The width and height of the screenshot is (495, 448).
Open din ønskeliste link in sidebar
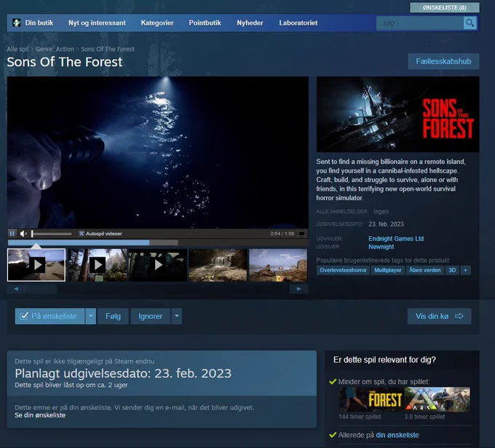(x=397, y=435)
